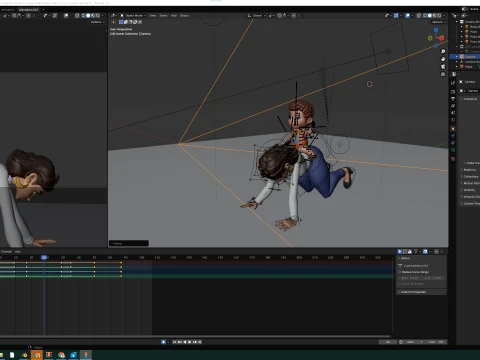The height and width of the screenshot is (360, 480).
Task: Open the Output properties tab icon
Action: 453,99
